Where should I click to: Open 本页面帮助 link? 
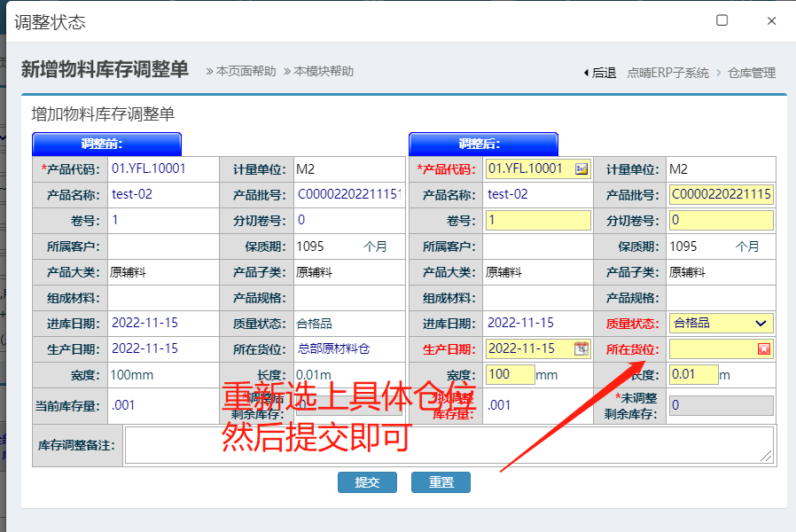tap(241, 71)
